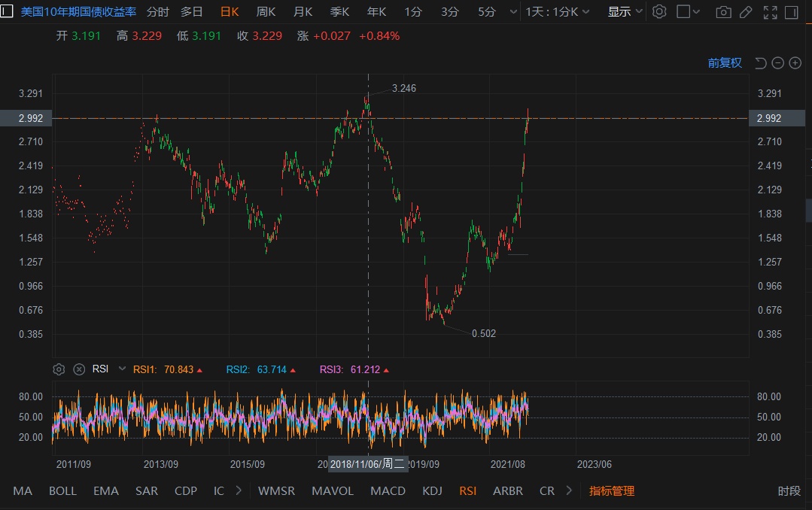Toggle the MACD sub-chart indicator
Viewport: 812px width, 510px height.
[x=388, y=491]
